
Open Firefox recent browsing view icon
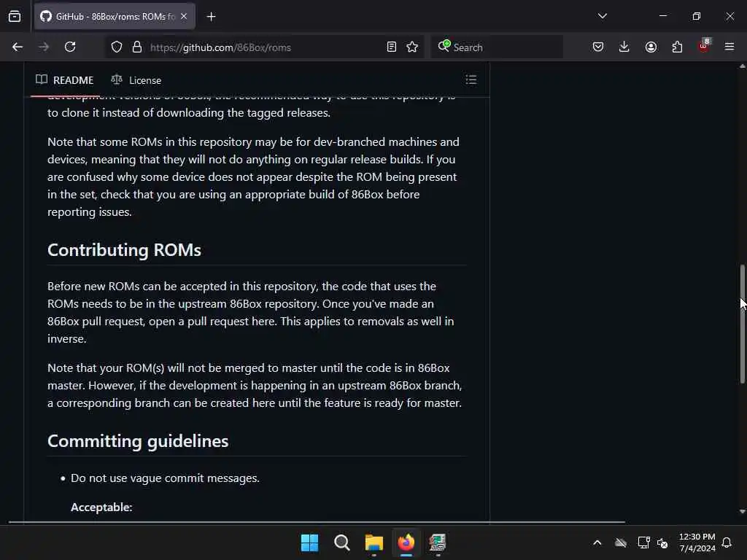(15, 16)
